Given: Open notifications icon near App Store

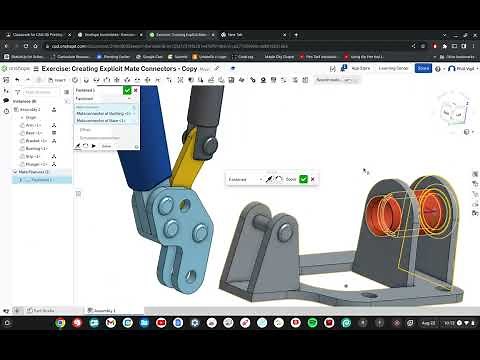Looking at the screenshot, I should click(x=344, y=68).
